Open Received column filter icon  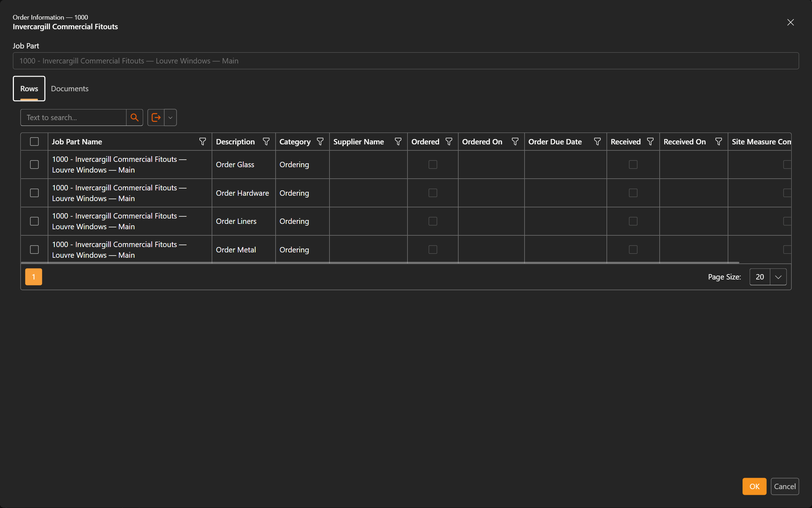[650, 142]
